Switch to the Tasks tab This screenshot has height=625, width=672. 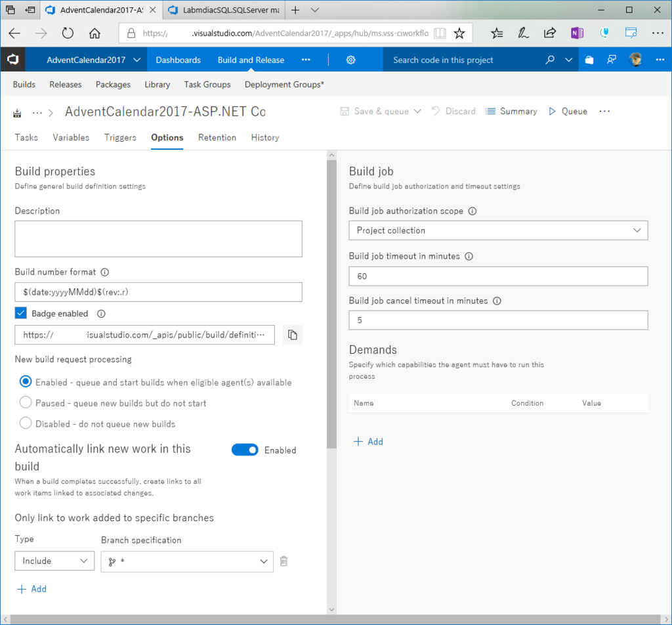coord(26,138)
